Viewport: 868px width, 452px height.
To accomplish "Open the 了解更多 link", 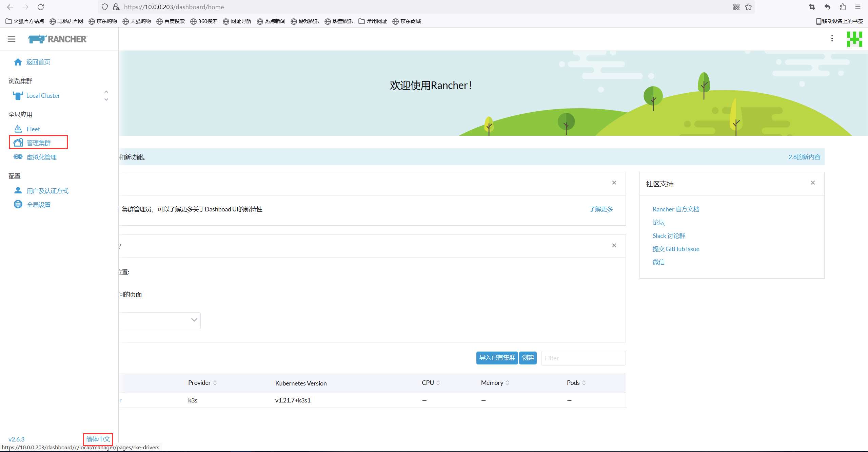I will (601, 209).
